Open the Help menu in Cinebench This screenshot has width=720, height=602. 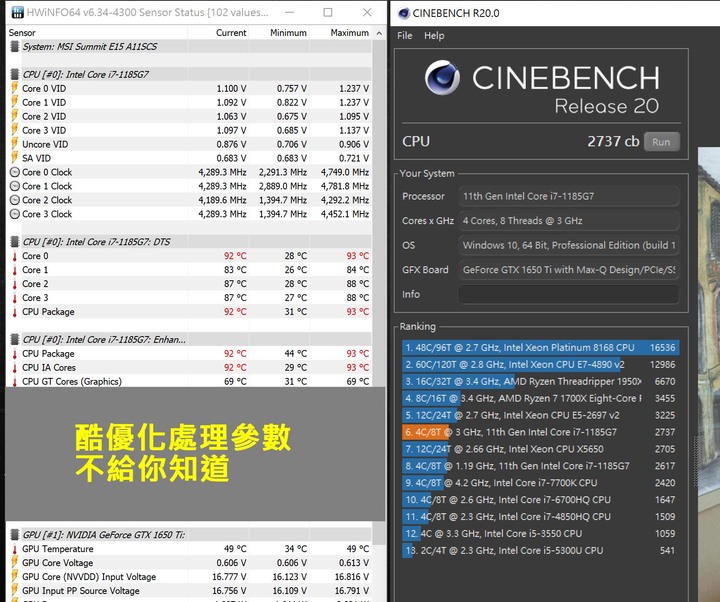[434, 35]
